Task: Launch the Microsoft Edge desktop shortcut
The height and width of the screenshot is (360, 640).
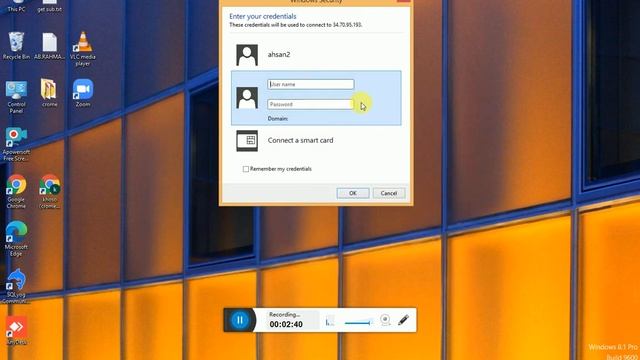Action: [16, 239]
